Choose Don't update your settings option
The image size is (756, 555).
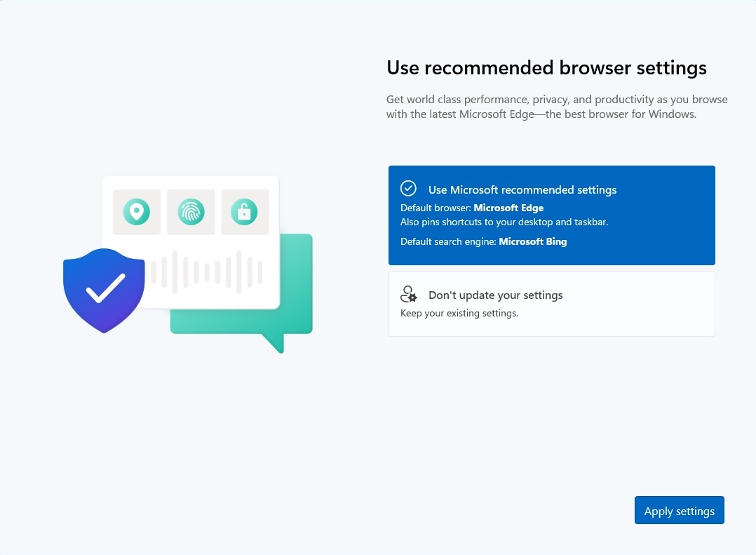point(551,304)
